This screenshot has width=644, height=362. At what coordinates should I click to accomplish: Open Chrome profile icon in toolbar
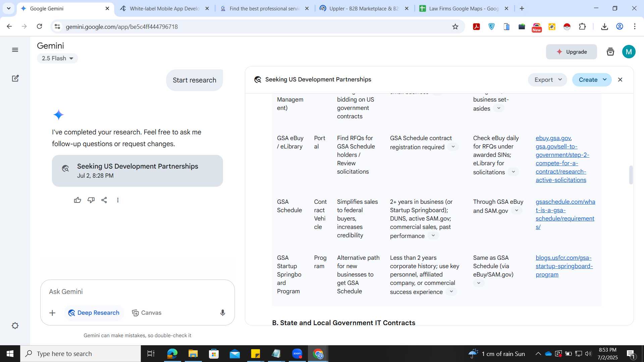coord(620,26)
